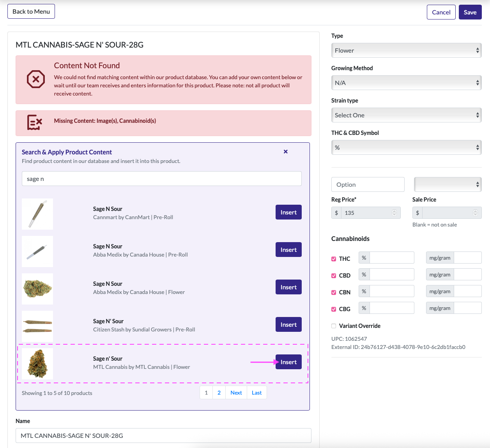Open the blank dropdown beside Option field

coord(448,184)
